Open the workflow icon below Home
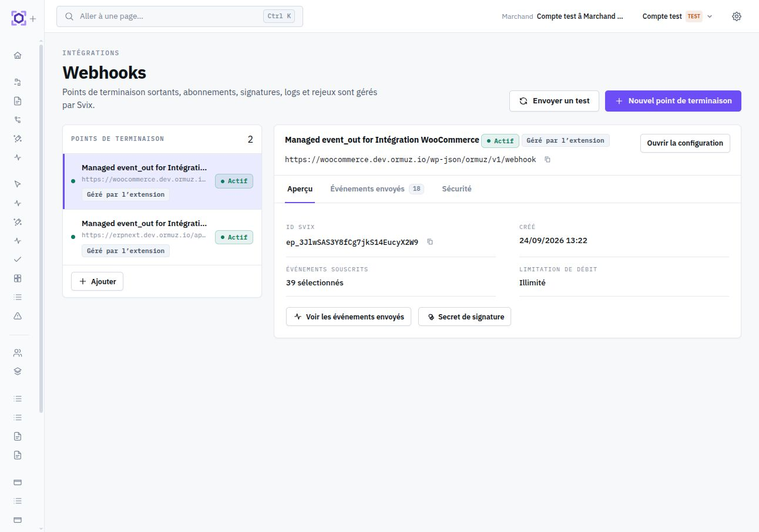 pos(18,82)
